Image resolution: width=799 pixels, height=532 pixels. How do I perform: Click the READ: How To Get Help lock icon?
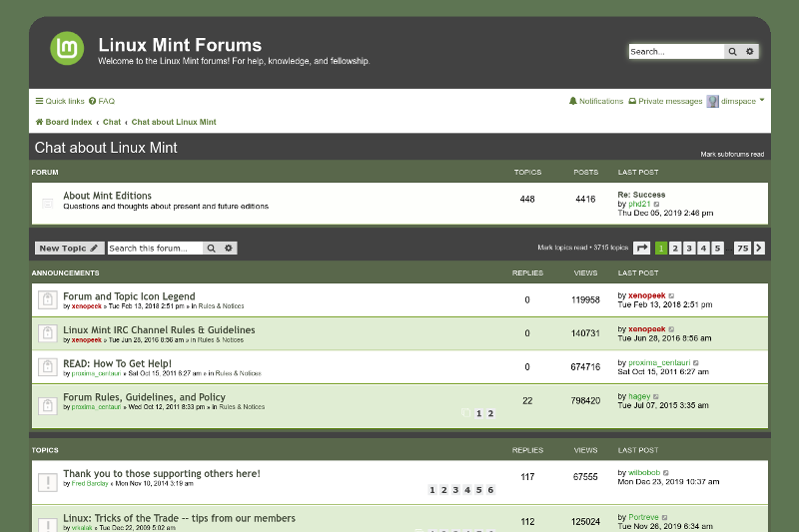coord(47,367)
